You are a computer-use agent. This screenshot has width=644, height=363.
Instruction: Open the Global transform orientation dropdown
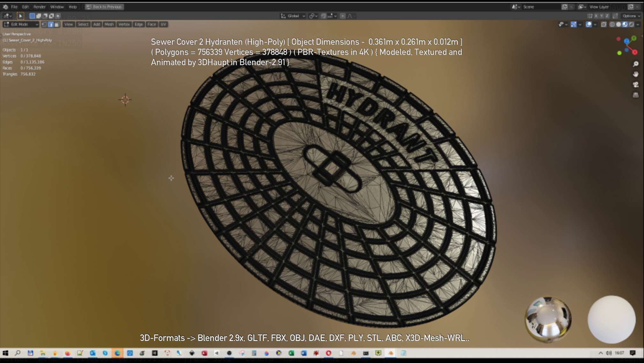(293, 16)
